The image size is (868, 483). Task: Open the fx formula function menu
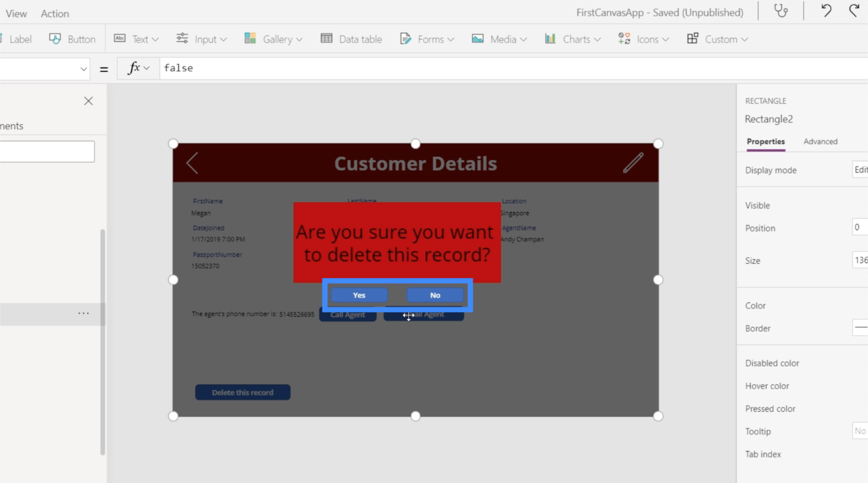(x=138, y=68)
